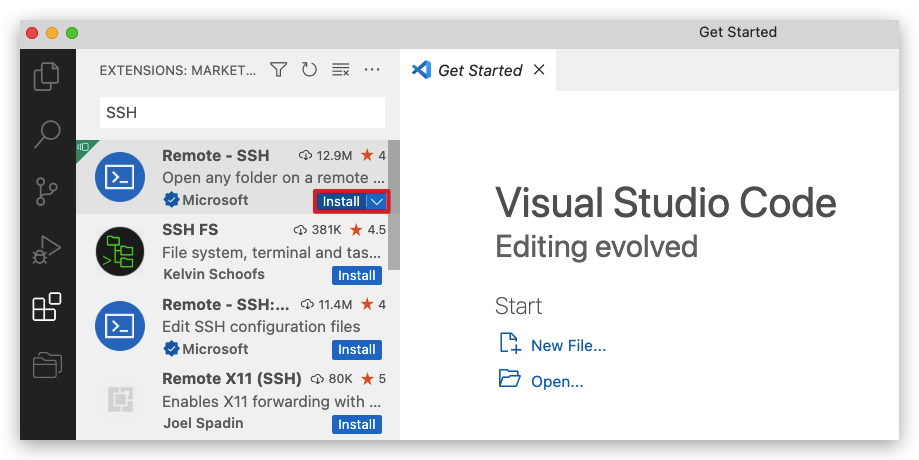Click the filter extensions funnel icon
Image resolution: width=919 pixels, height=460 pixels.
click(278, 70)
